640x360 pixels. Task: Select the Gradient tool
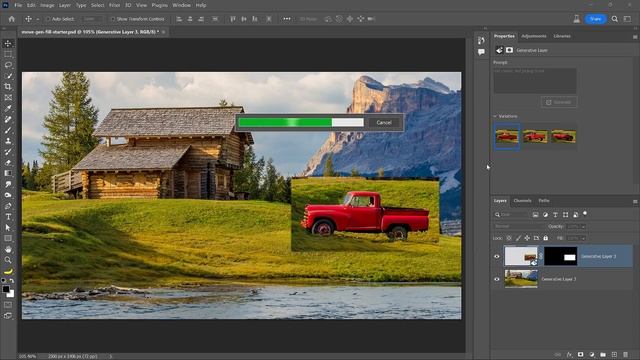[8, 173]
